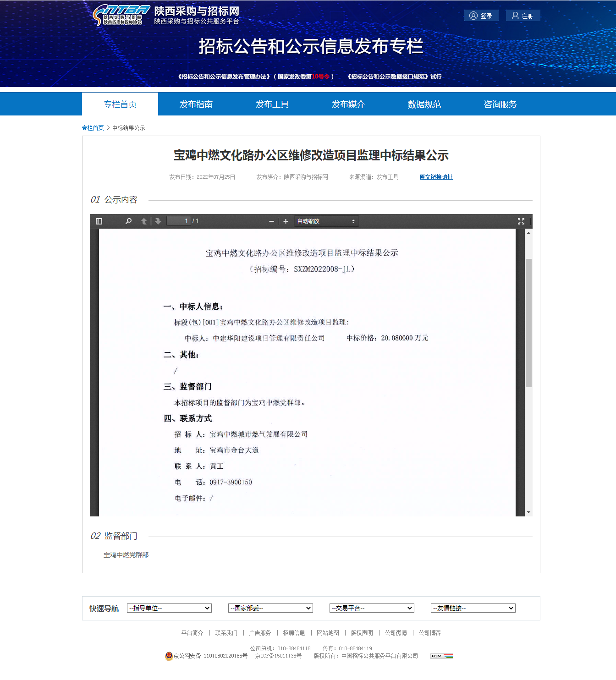Click the 专栏首页 breadcrumb link

[93, 128]
